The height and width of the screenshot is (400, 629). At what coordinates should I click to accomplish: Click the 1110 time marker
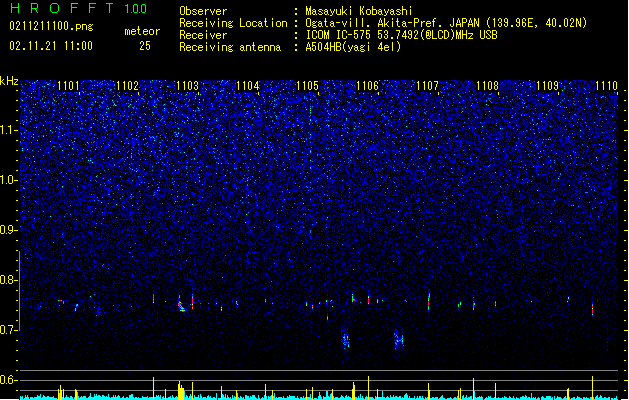click(607, 85)
